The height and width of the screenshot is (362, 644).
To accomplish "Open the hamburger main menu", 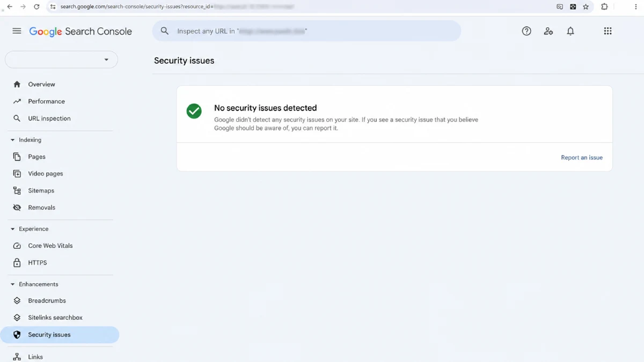I will [x=17, y=31].
